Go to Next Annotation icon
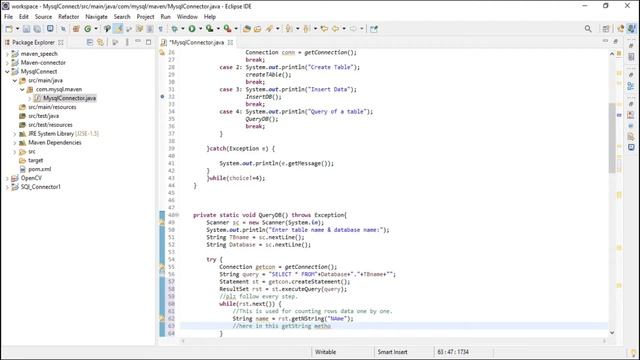Image resolution: width=640 pixels, height=360 pixels. (289, 29)
